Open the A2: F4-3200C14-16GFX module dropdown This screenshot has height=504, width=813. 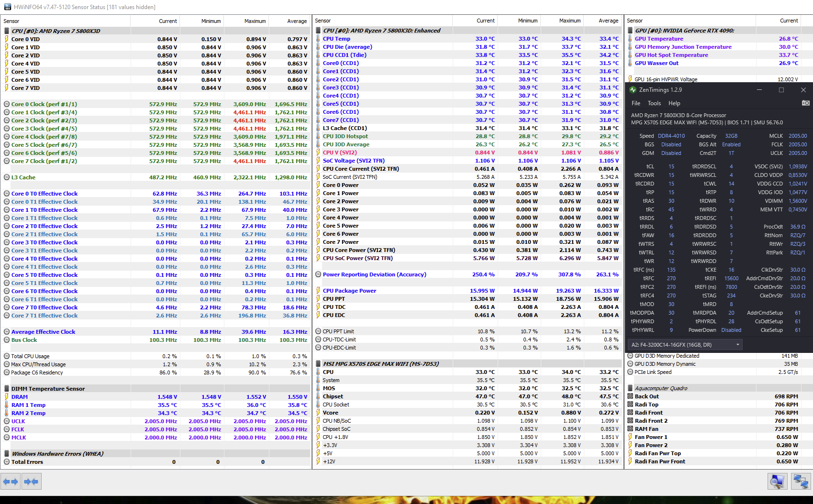(685, 345)
